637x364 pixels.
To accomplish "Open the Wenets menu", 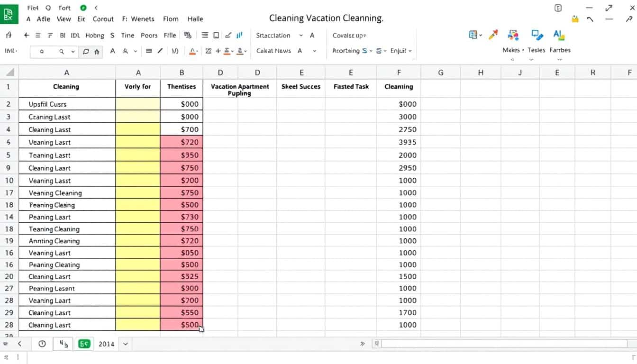I will [143, 19].
